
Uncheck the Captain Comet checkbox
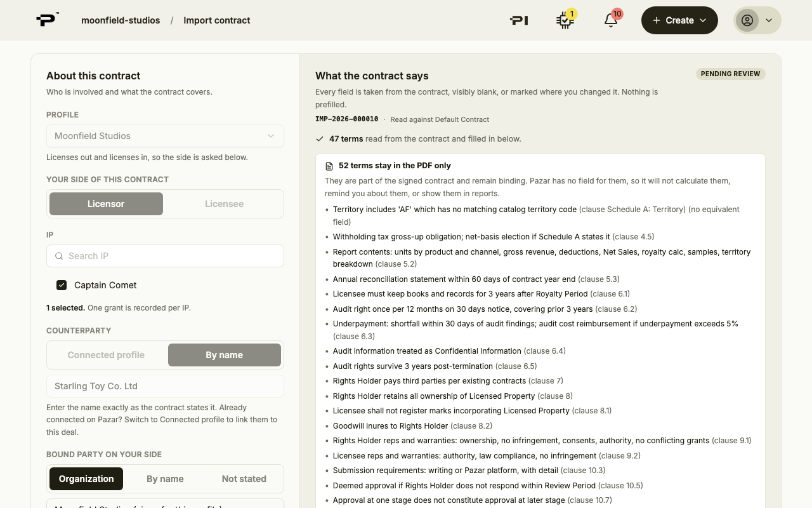pyautogui.click(x=62, y=285)
